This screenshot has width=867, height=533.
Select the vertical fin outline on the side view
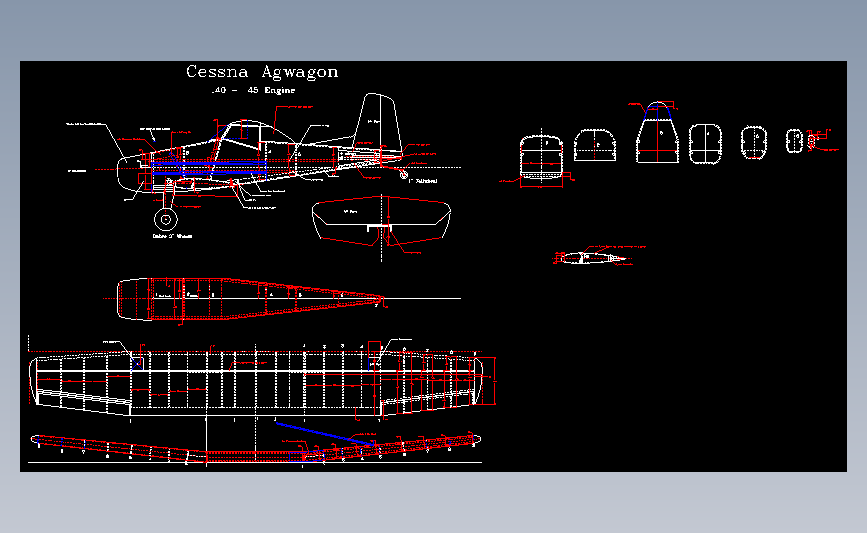pos(377,123)
